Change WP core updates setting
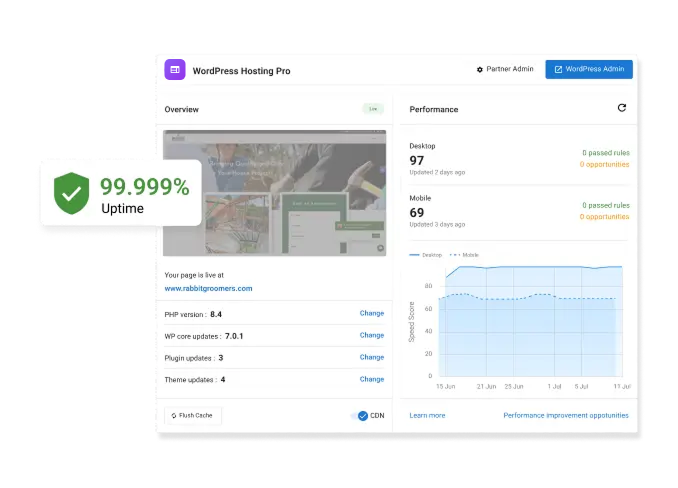 pyautogui.click(x=372, y=335)
